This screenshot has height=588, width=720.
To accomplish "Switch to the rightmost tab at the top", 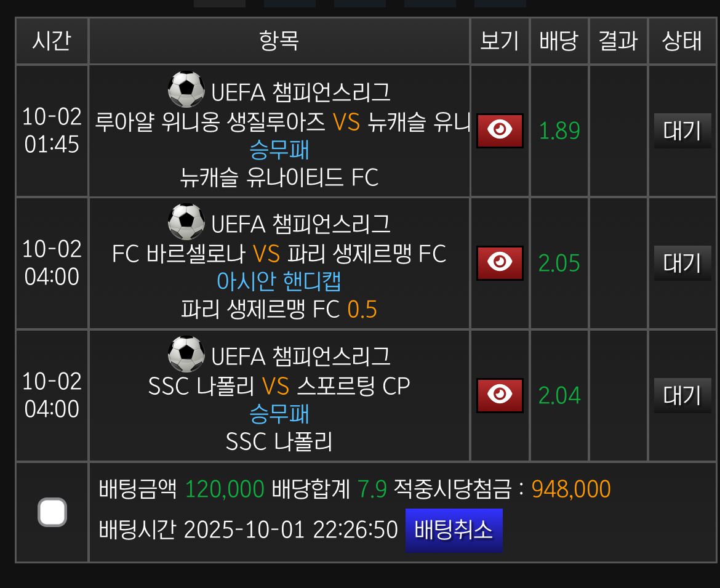I will (500, 2).
